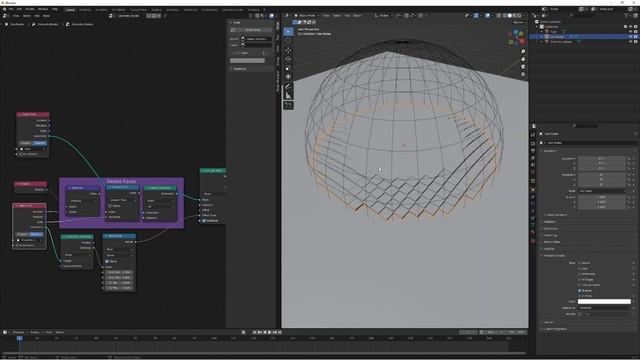Open the Display As dropdown
Viewport: 640px width, 360px height.
[605, 307]
